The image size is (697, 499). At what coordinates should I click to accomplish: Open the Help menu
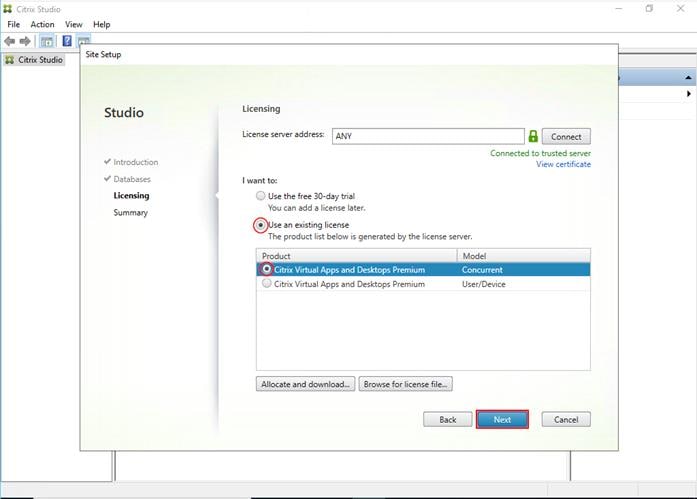101,24
